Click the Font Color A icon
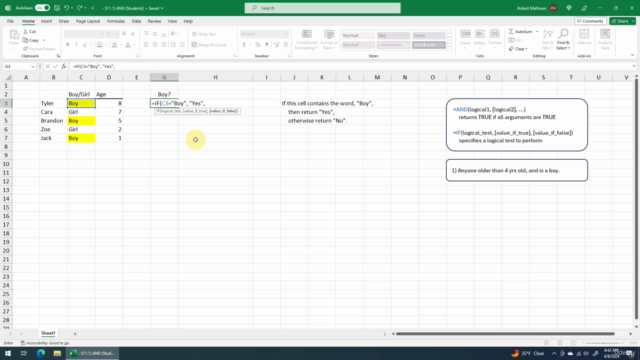The image size is (640, 360). click(x=128, y=45)
